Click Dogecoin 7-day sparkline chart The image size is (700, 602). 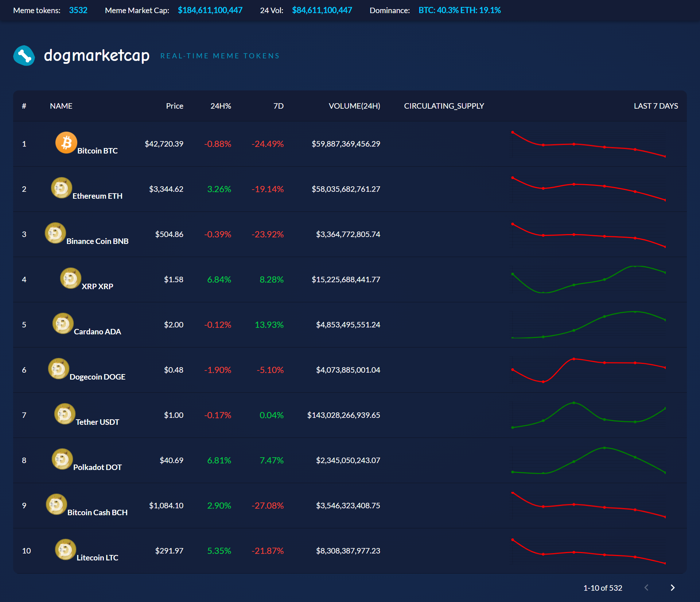589,370
